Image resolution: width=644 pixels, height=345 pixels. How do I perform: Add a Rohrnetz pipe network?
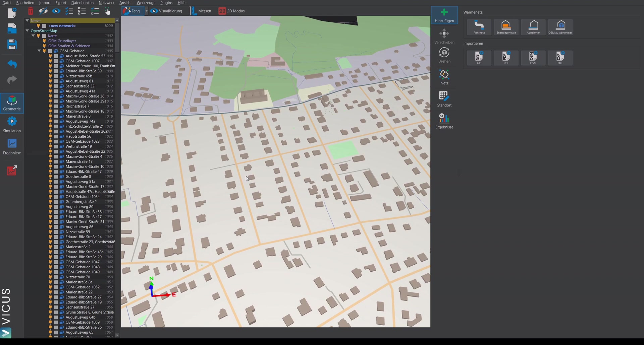(x=479, y=27)
